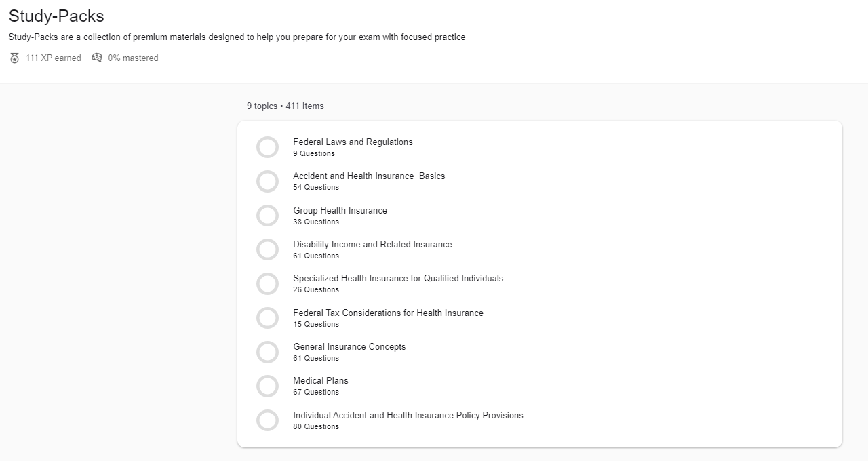Open the Federal Laws and Regulations topic
The image size is (868, 461).
(353, 142)
